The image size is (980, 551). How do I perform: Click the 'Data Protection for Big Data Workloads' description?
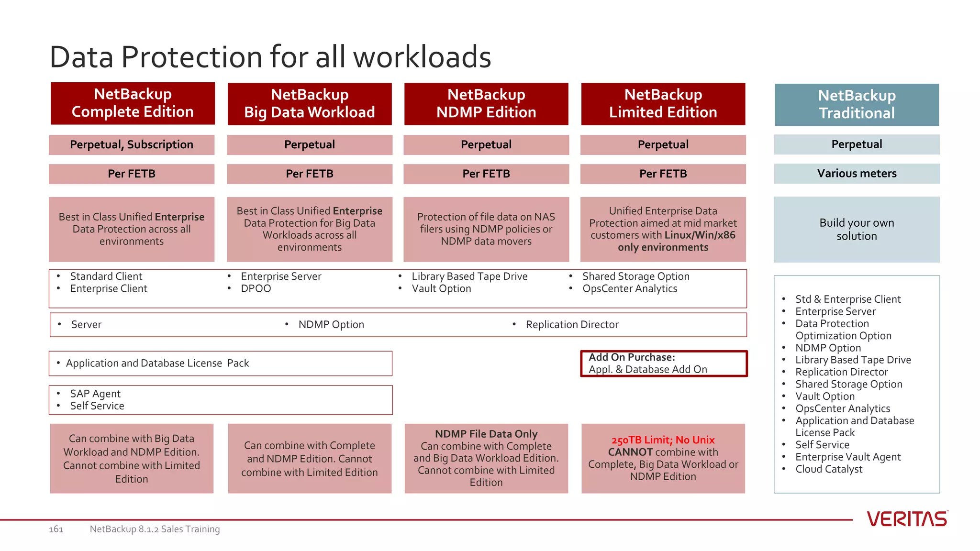(x=310, y=229)
